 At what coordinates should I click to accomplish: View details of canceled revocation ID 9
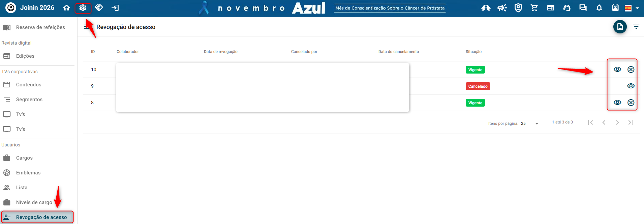point(631,86)
